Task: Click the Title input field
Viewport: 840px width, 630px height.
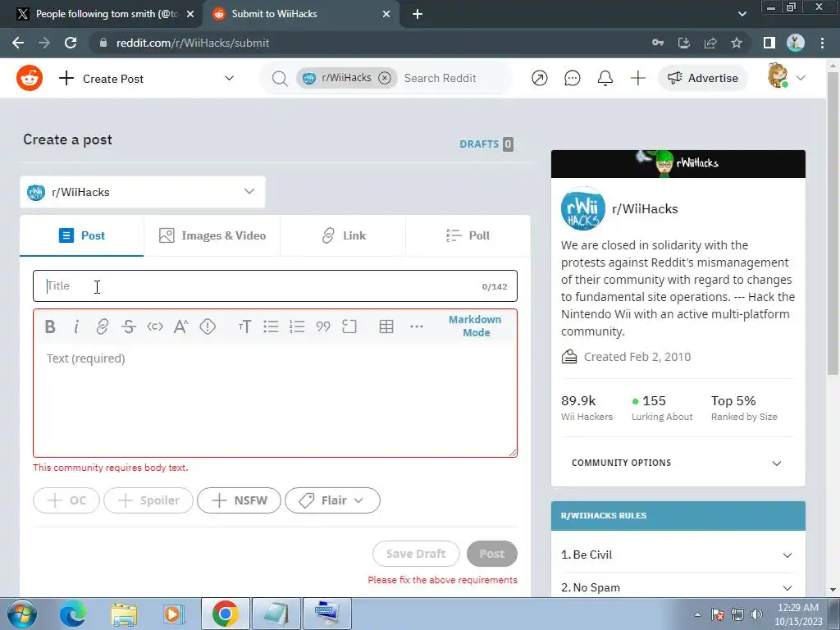Action: pyautogui.click(x=275, y=286)
